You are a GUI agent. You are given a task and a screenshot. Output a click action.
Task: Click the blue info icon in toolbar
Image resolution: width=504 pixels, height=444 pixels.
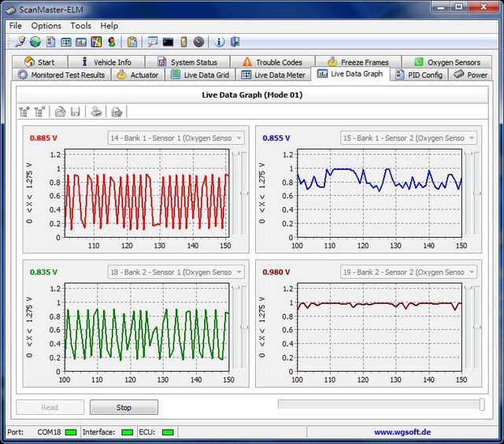coord(220,42)
